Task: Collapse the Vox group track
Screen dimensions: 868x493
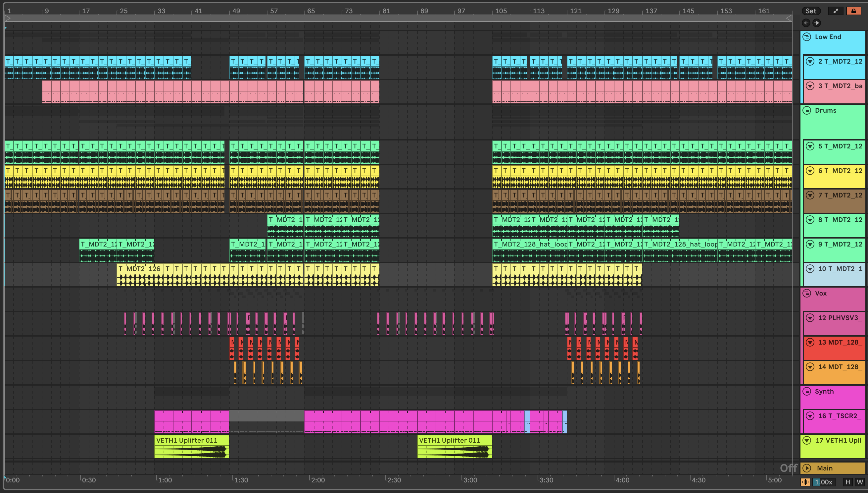Action: pyautogui.click(x=807, y=293)
